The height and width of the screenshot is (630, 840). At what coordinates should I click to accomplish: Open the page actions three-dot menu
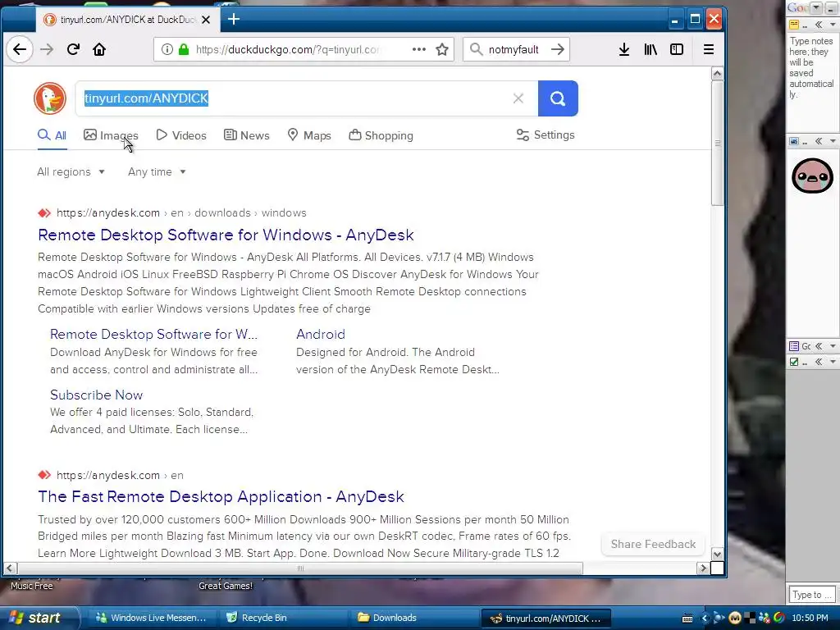click(419, 49)
